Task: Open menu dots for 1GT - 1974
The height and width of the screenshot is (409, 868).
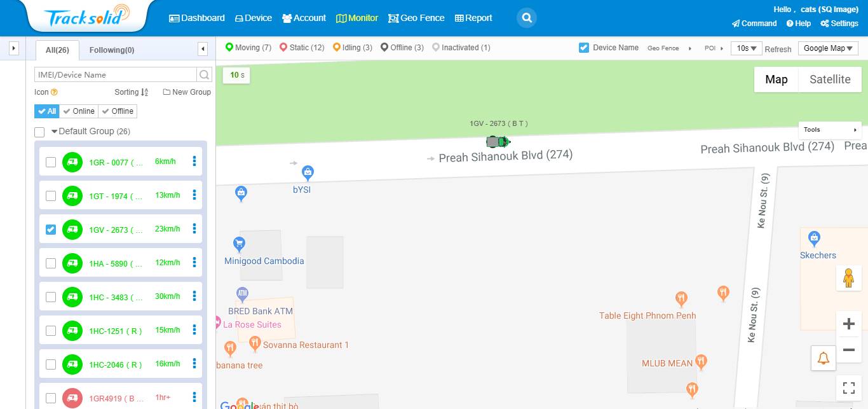Action: tap(194, 195)
